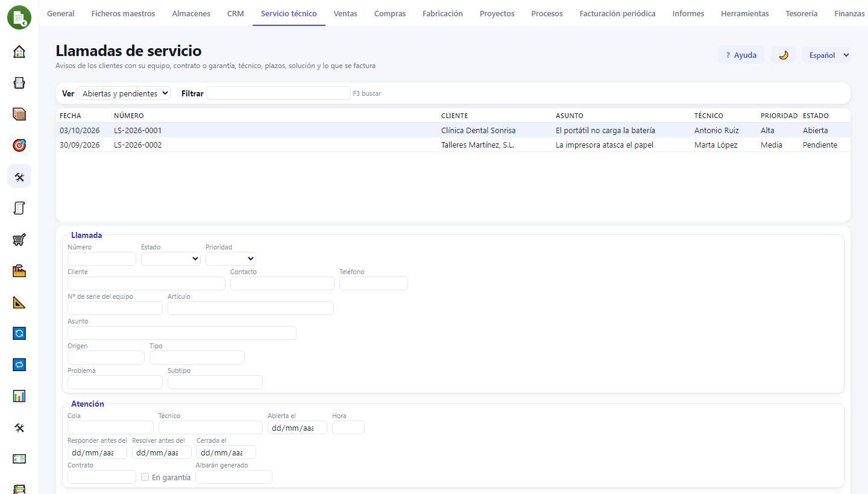Click the Resolver antes del date field
Image resolution: width=868 pixels, height=494 pixels.
[162, 452]
